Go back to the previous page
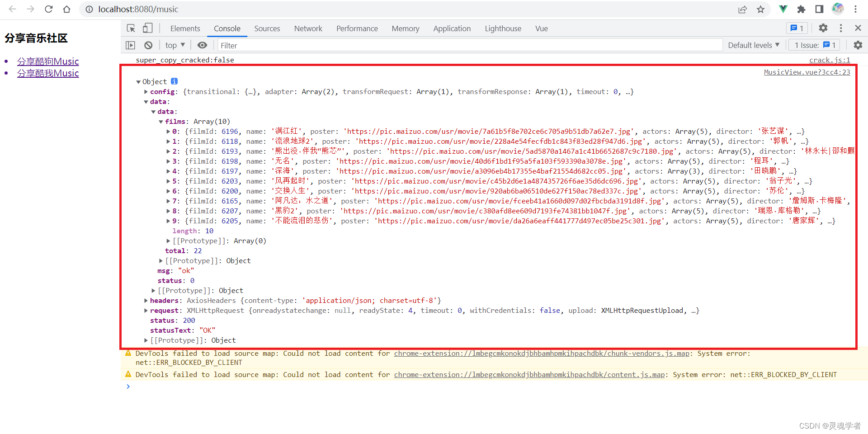Image resolution: width=868 pixels, height=434 pixels. (13, 9)
